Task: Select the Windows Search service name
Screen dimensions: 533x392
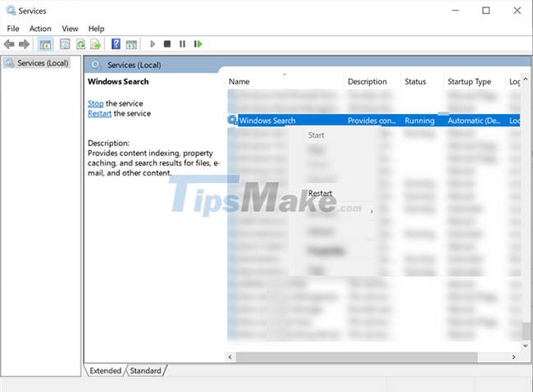Action: pyautogui.click(x=267, y=121)
